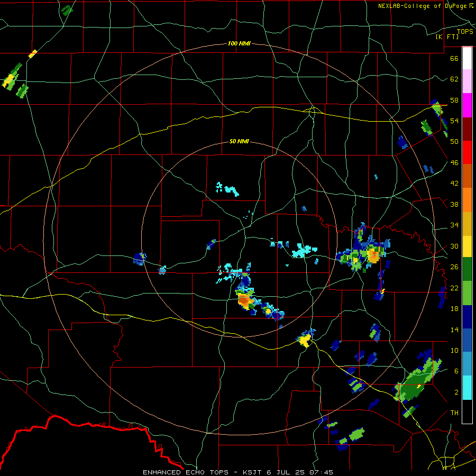Select the bright red legend swatch
Viewport: 476px width, 476px height.
tap(467, 152)
